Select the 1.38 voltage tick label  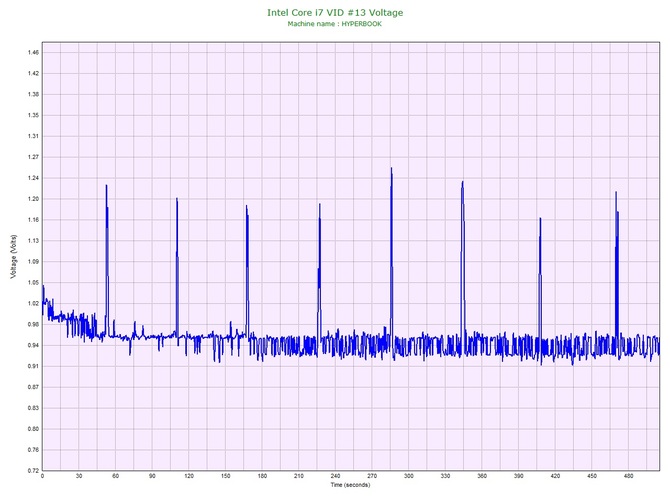33,94
